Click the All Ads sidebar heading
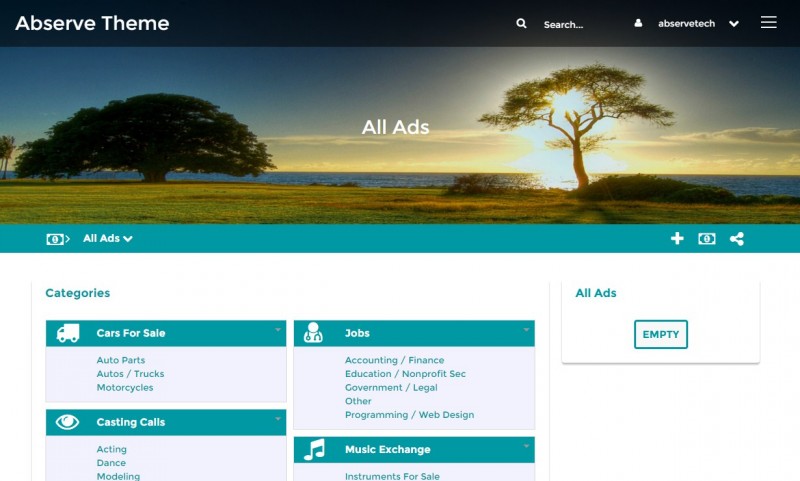The width and height of the screenshot is (800, 481). click(596, 293)
